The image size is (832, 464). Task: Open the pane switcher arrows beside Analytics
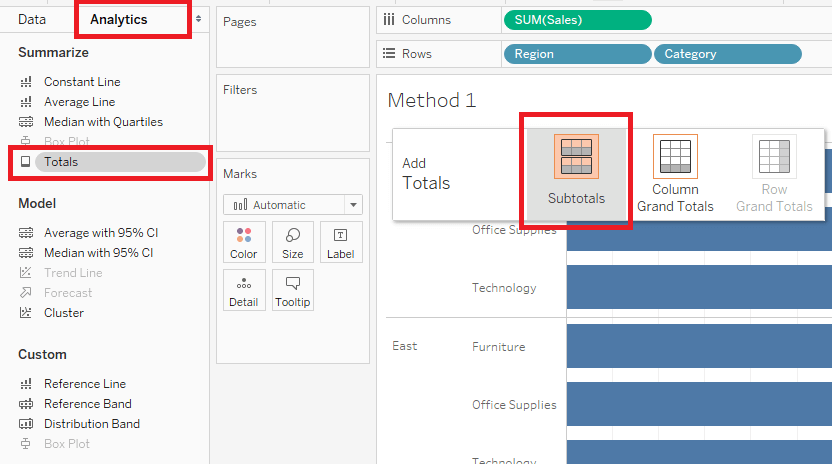[x=198, y=19]
